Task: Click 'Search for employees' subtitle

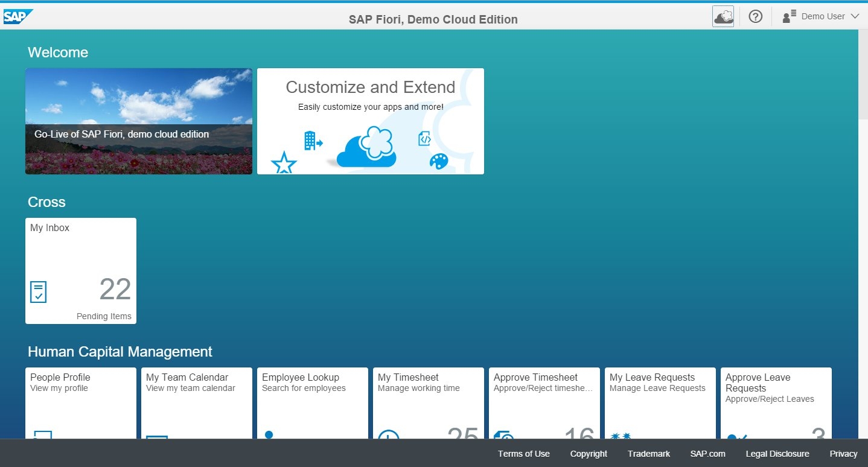Action: [x=304, y=388]
